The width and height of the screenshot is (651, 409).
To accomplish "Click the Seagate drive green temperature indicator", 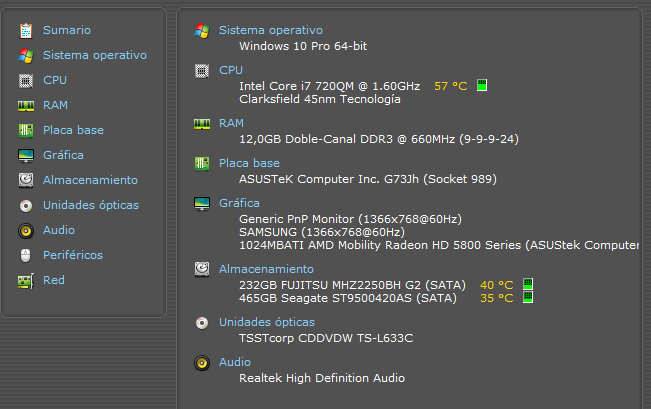I will [x=528, y=297].
